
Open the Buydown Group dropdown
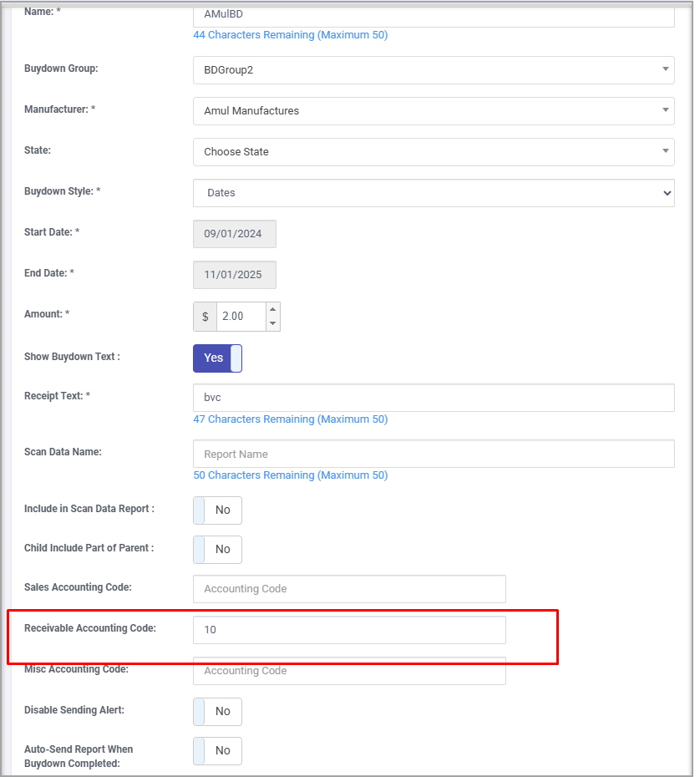(434, 70)
